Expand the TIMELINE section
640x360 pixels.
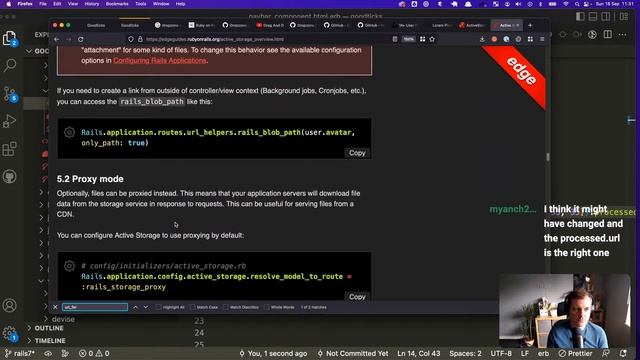(x=46, y=340)
